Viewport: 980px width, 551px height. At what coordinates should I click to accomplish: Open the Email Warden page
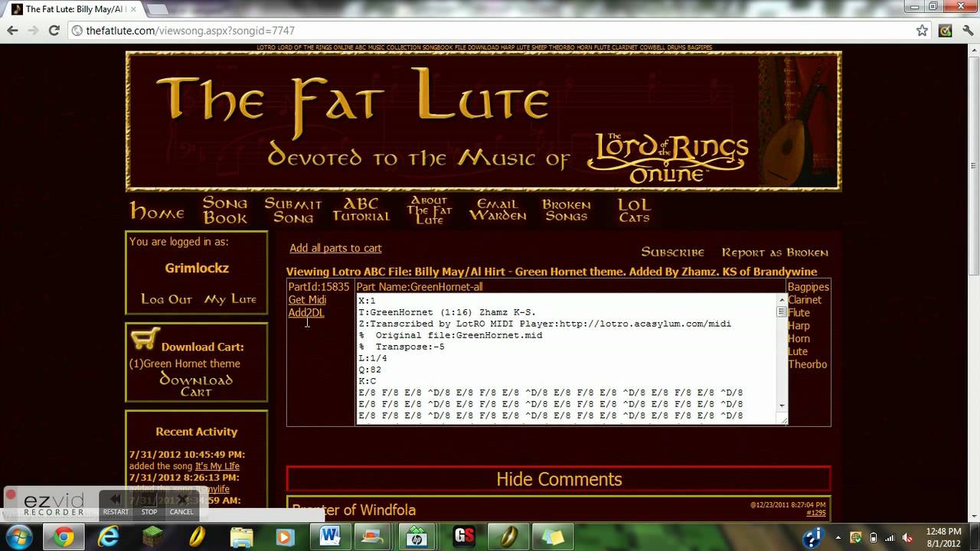tap(498, 210)
